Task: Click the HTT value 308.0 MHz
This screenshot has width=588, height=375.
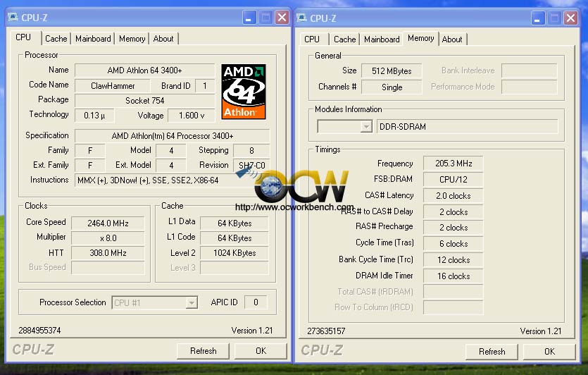Action: point(108,253)
